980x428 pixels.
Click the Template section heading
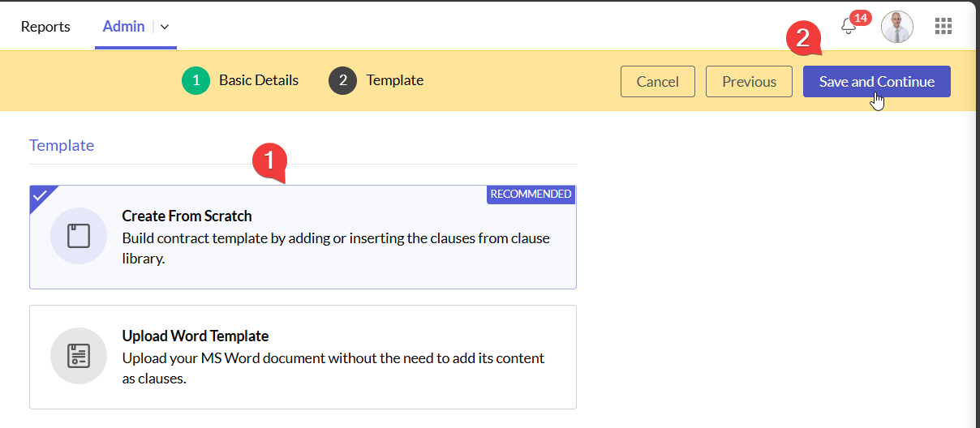(62, 145)
